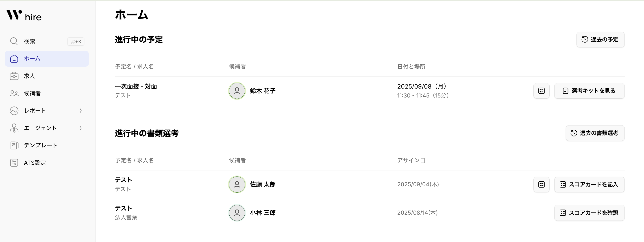Viewport: 644px width, 242px height.
Task: Click スコアカードを確認 for 小林 三郎
Action: point(589,213)
